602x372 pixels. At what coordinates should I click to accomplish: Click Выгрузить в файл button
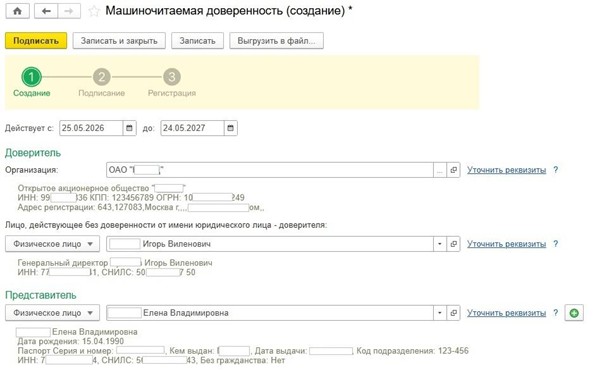click(x=276, y=41)
